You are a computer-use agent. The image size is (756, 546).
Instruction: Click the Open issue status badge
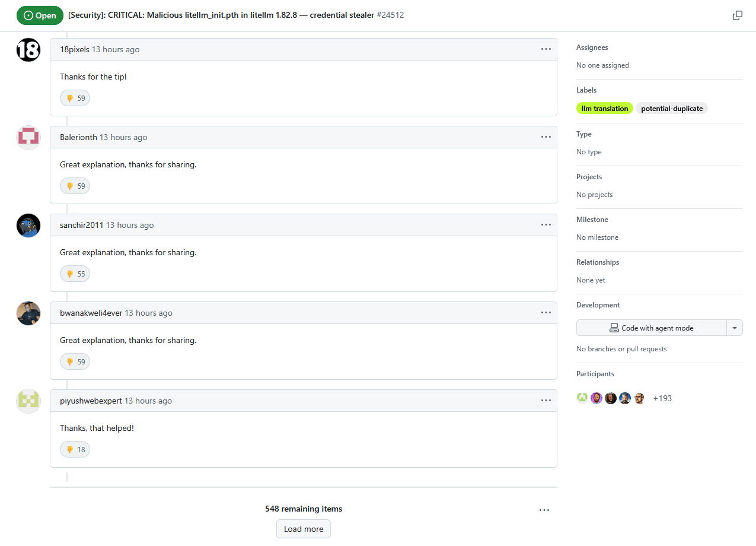pyautogui.click(x=40, y=15)
